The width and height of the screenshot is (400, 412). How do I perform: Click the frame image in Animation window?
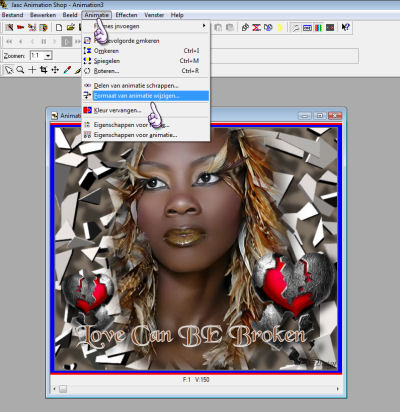196,249
